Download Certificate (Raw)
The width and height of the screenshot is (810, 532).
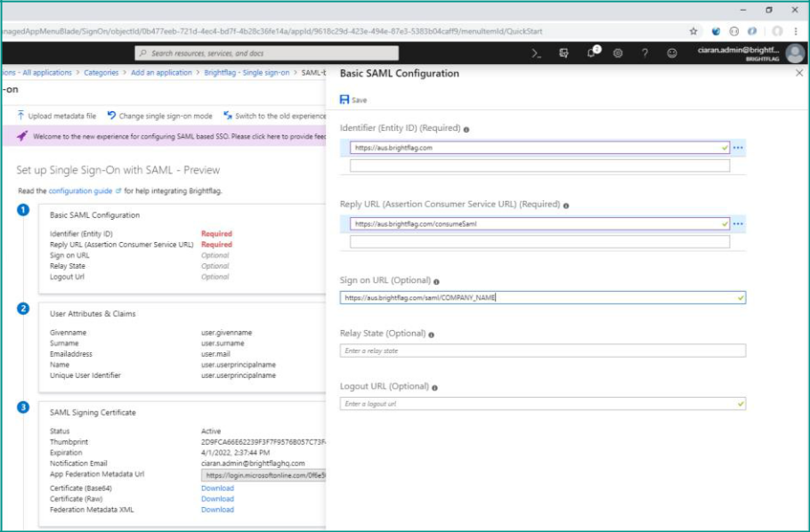click(217, 499)
